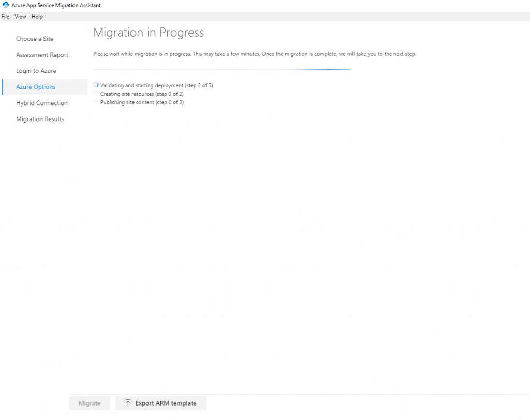This screenshot has height=420, width=530.
Task: Go to Login to Azure step
Action: pyautogui.click(x=36, y=71)
